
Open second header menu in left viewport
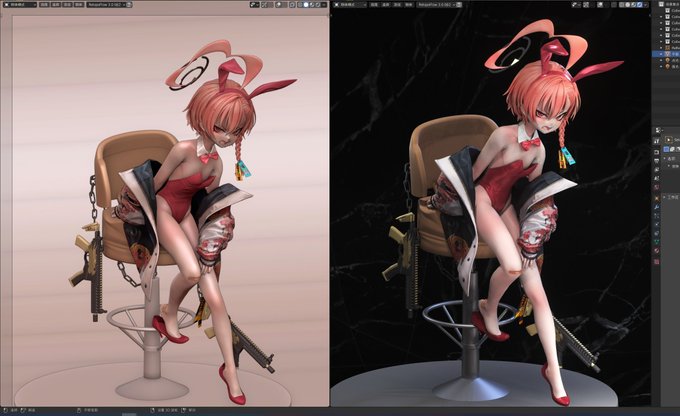[56, 4]
